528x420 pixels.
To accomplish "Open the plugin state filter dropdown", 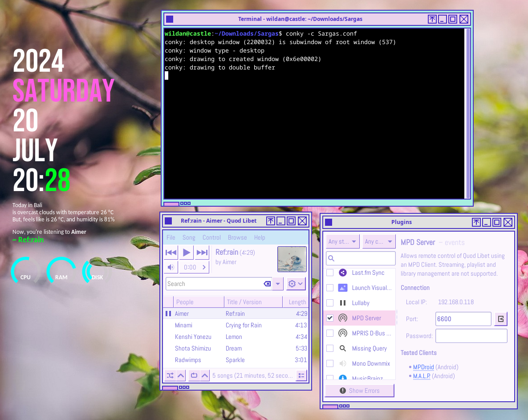I will click(342, 241).
